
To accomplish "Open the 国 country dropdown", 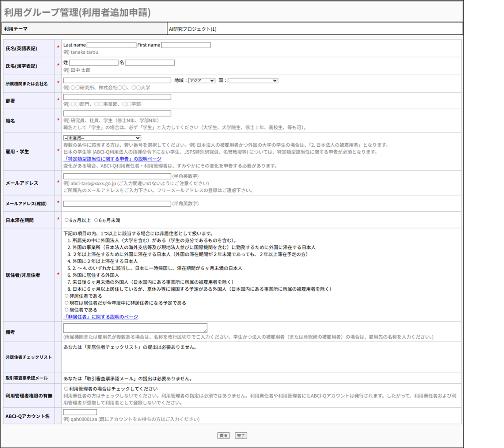I will tap(253, 80).
